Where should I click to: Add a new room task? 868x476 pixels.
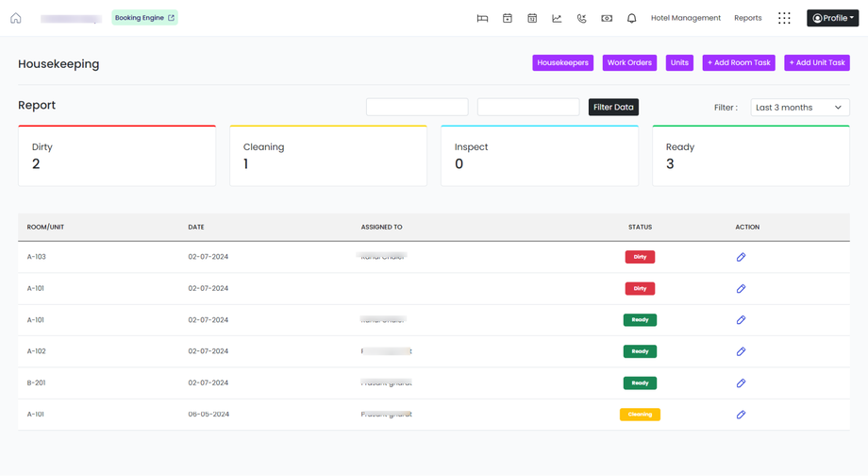[739, 62]
